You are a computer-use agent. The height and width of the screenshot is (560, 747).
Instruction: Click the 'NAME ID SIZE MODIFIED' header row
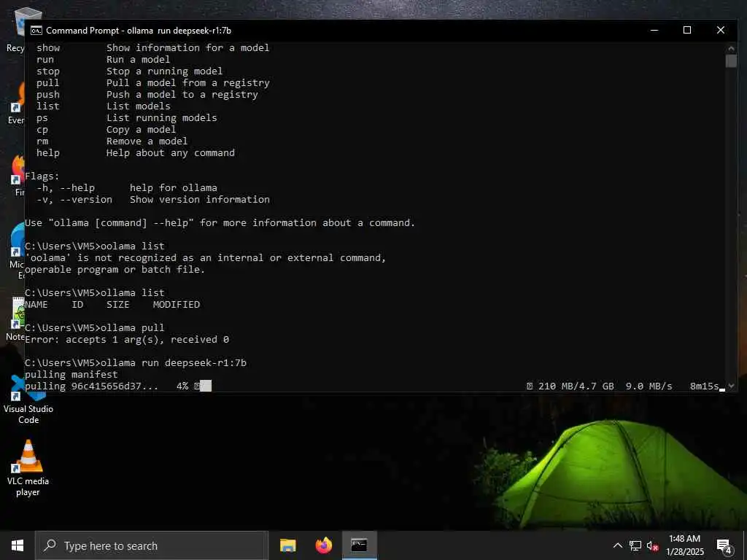112,304
